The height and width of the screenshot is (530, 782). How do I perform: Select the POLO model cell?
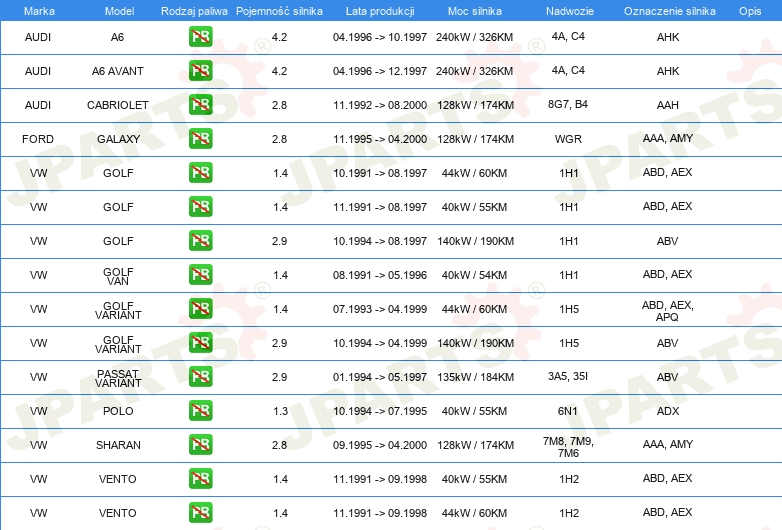click(118, 411)
